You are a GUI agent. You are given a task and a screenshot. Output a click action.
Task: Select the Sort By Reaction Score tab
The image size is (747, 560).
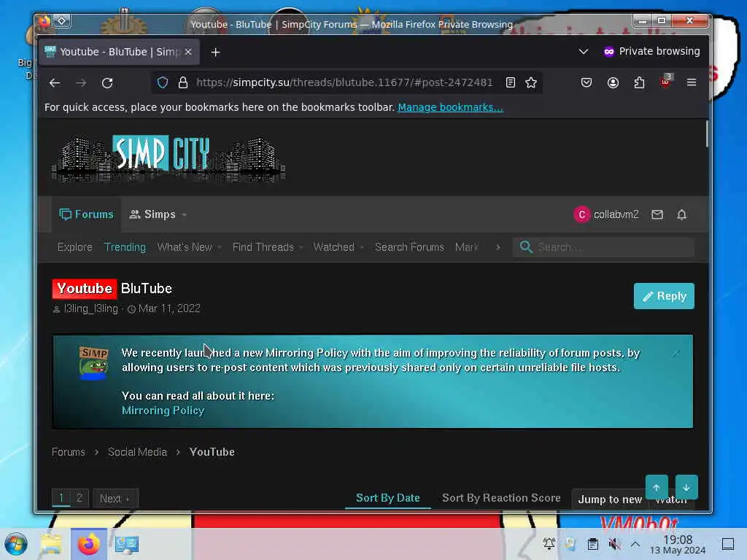tap(501, 498)
